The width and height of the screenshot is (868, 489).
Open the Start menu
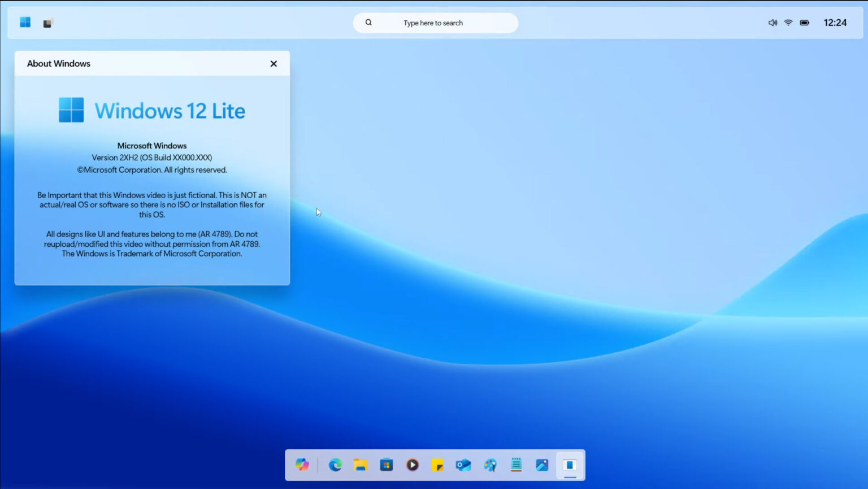pos(24,21)
